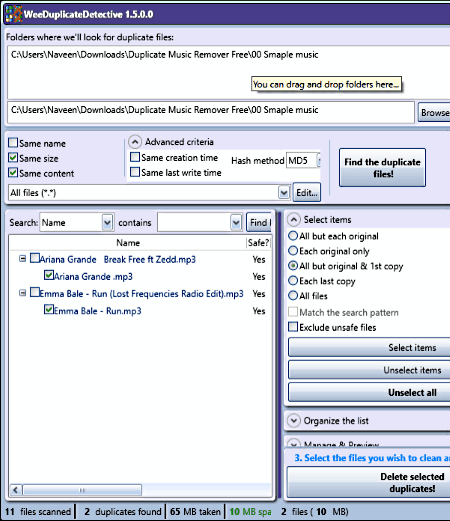Collapse the Emma Bale Run Radio Edit group
The image size is (450, 521).
point(22,293)
